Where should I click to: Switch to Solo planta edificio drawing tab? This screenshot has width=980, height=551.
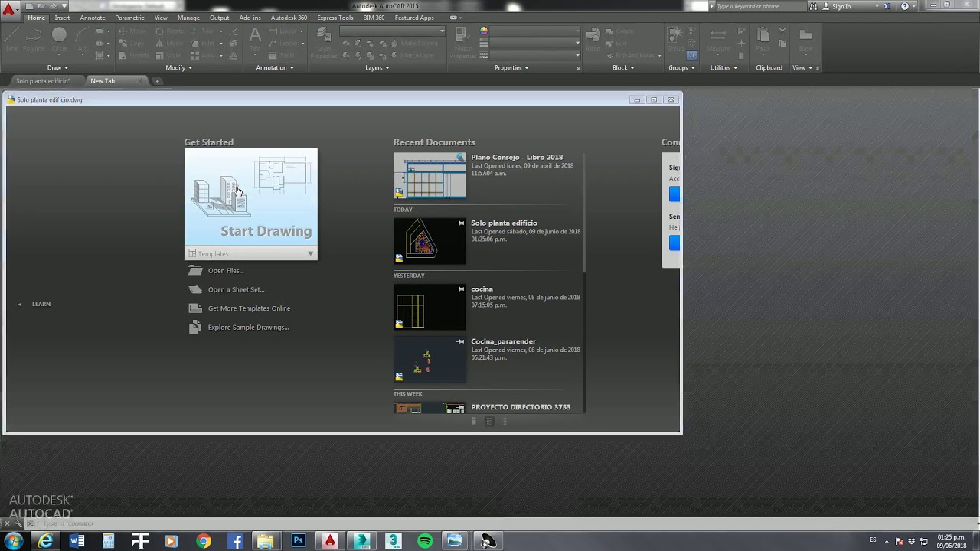[43, 81]
